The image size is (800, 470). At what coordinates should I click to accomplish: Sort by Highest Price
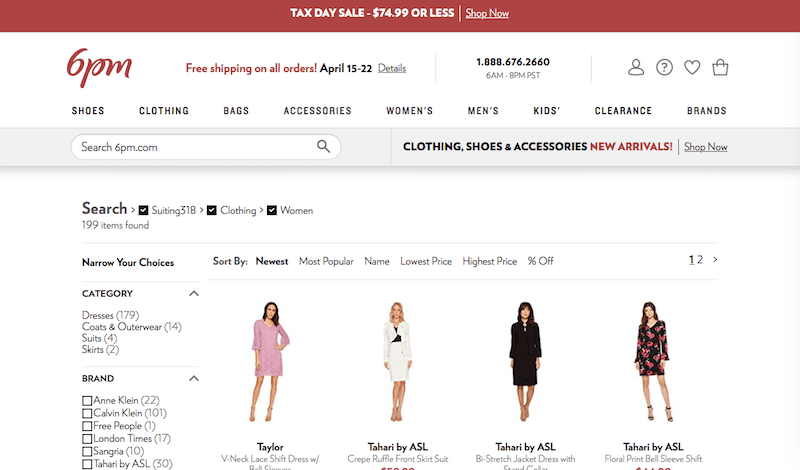pyautogui.click(x=490, y=261)
